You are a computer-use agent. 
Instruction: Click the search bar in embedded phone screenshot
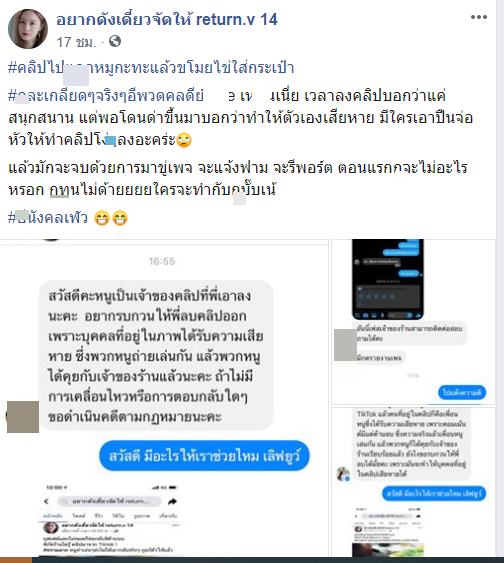109,501
